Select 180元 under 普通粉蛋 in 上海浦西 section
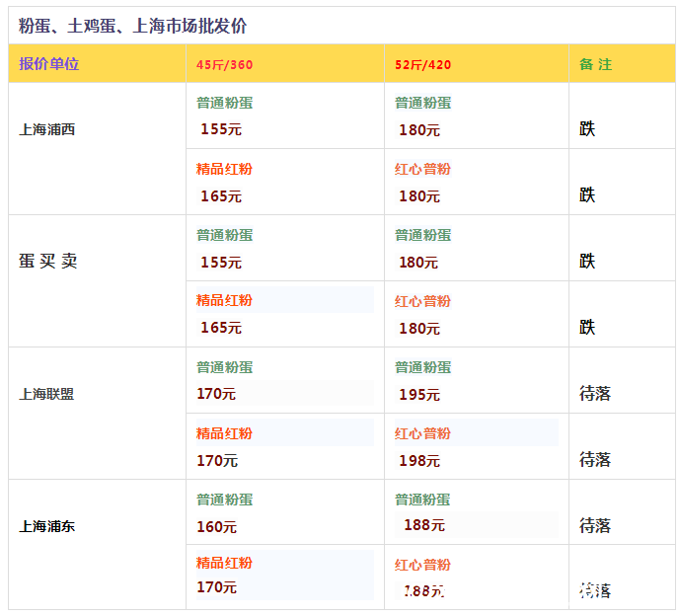Viewport: 680px width, 616px height. (419, 130)
